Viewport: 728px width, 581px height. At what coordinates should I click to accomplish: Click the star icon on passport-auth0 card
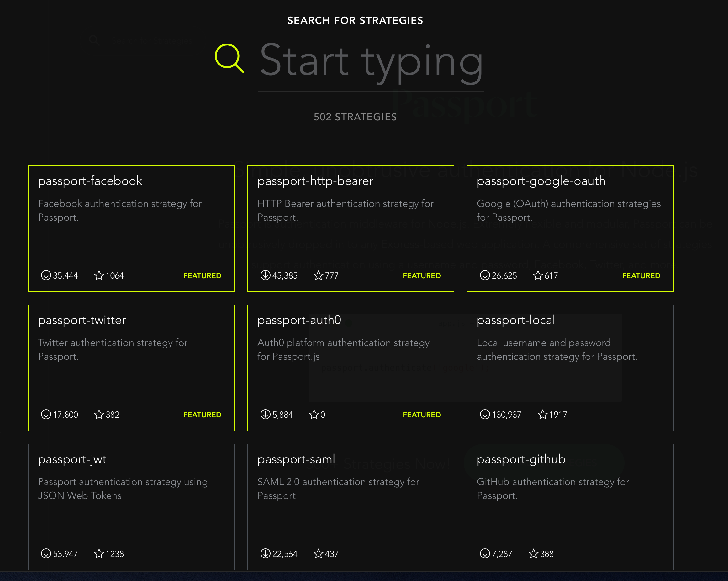[314, 415]
